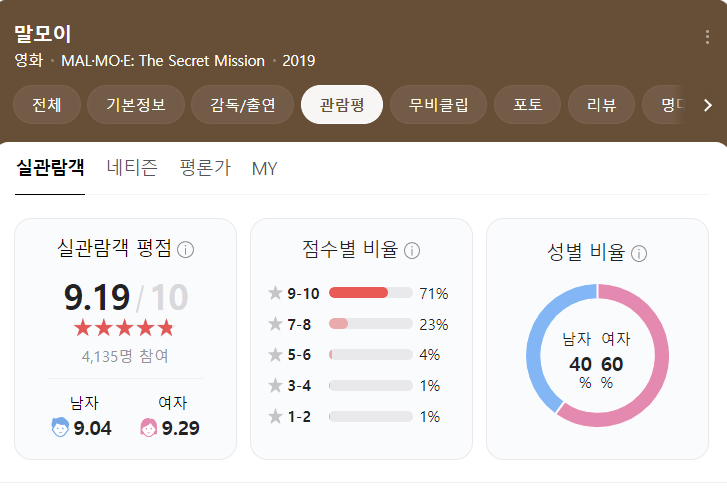Click the three-dot more options icon
The height and width of the screenshot is (488, 727).
(708, 38)
